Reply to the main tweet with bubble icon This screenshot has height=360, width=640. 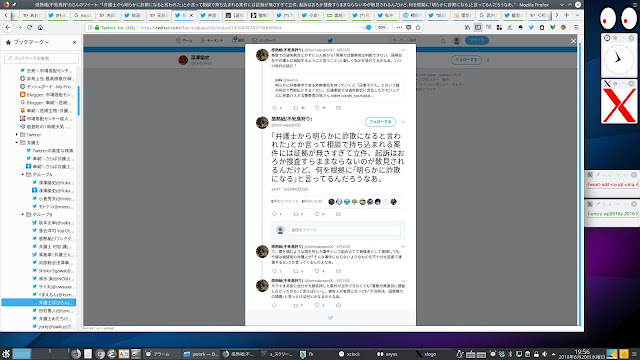(x=274, y=214)
